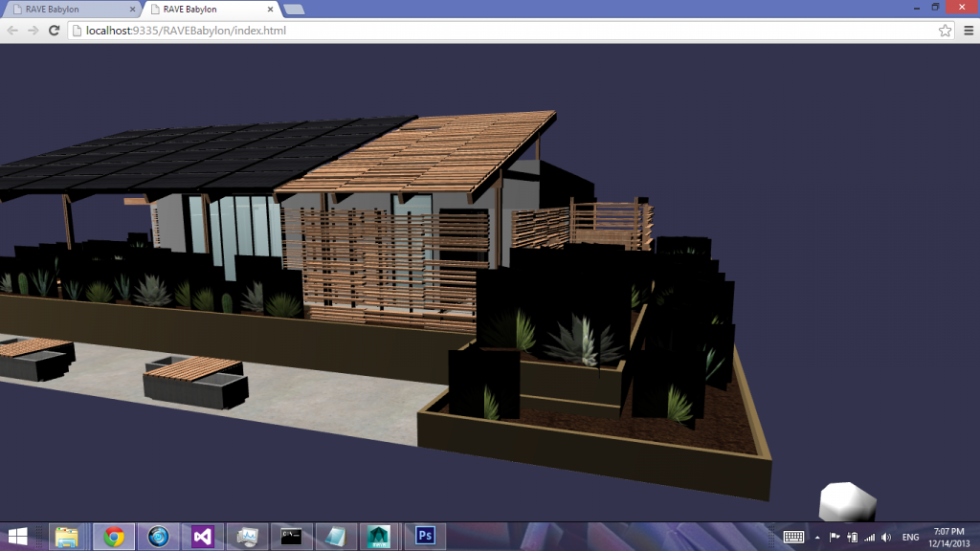Open the volume control in system tray
The image size is (980, 551).
point(886,538)
